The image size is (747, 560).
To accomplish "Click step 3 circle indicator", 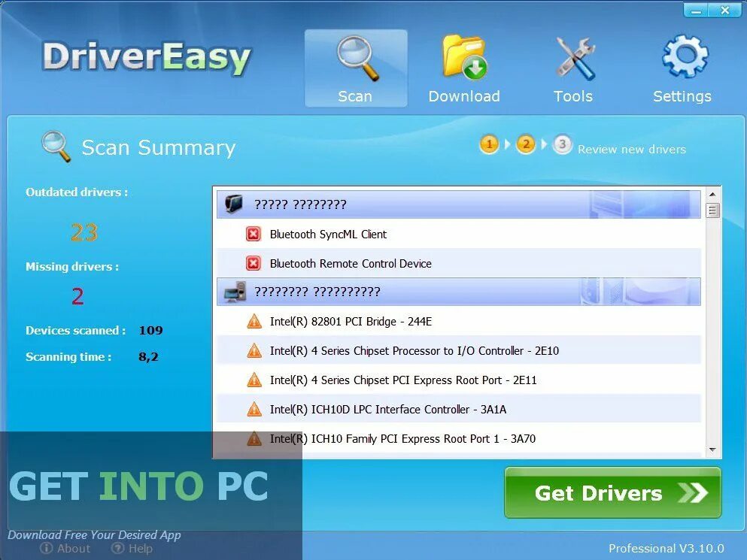I will coord(562,144).
